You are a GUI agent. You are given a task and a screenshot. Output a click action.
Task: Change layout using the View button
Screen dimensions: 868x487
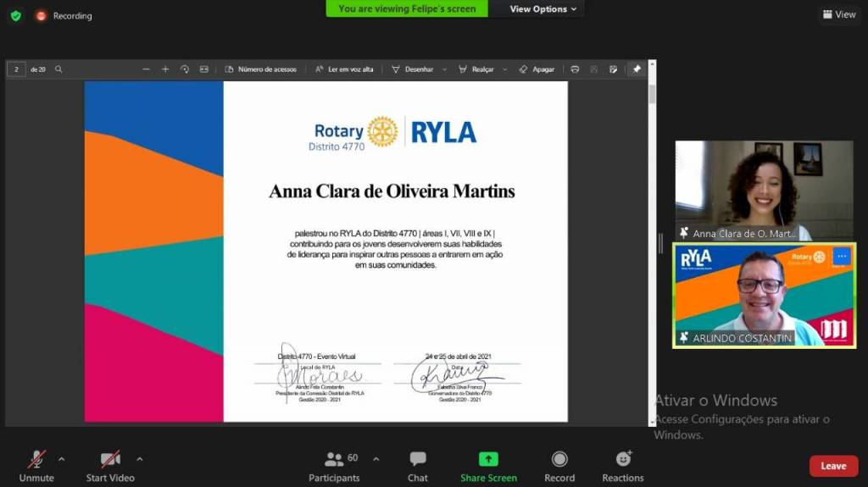(x=838, y=14)
